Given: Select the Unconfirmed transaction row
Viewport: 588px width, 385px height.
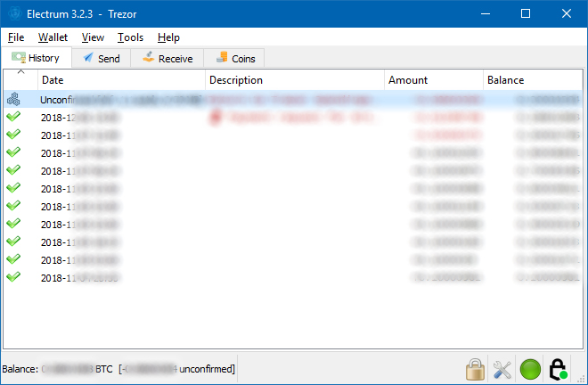Looking at the screenshot, I should [x=293, y=100].
